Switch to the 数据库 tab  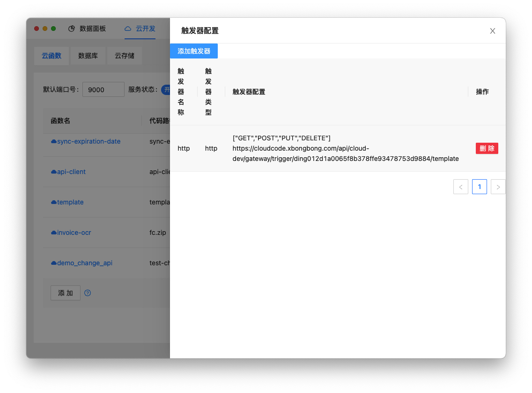pyautogui.click(x=88, y=56)
